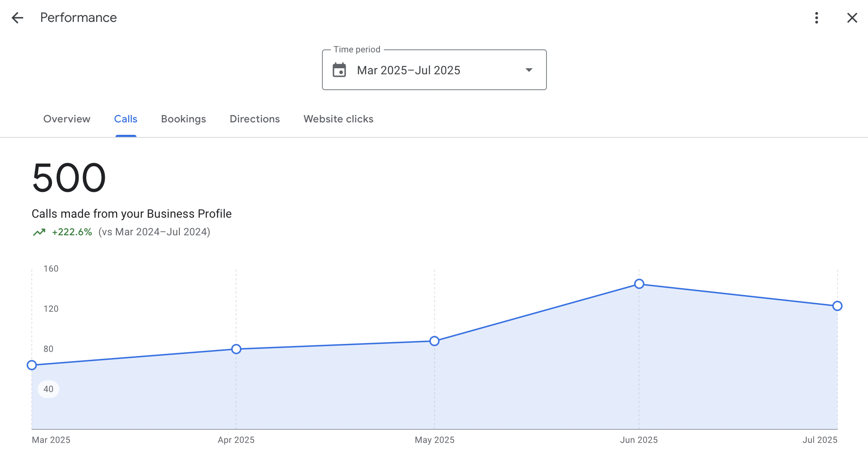Select the Calls tab
The height and width of the screenshot is (468, 868).
click(125, 119)
